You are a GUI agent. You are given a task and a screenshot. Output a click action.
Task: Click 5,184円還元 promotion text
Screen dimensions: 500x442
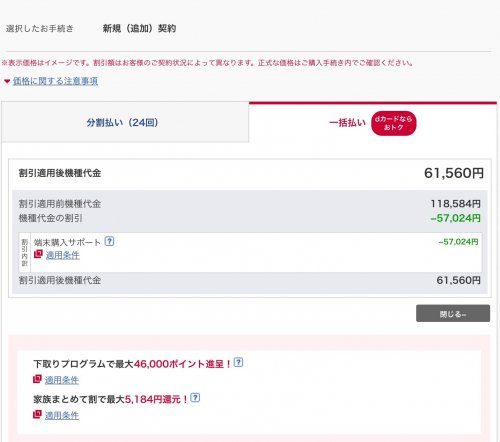pos(156,399)
